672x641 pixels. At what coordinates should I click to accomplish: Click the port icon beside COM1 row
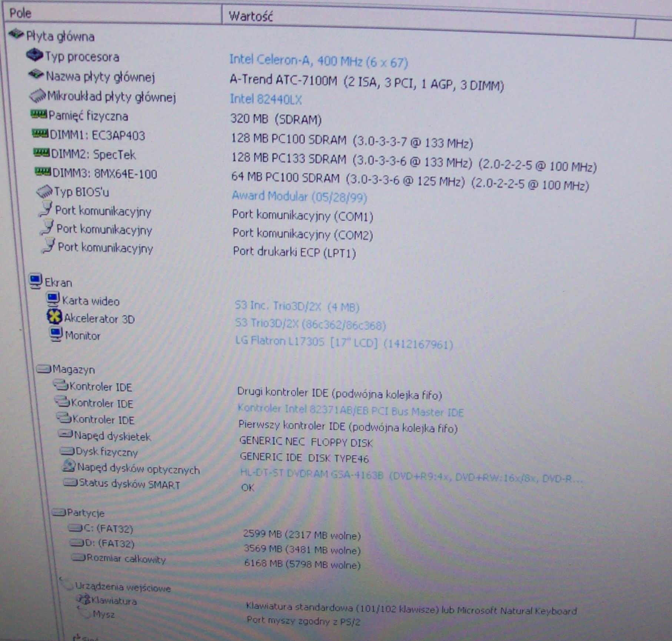point(46,208)
